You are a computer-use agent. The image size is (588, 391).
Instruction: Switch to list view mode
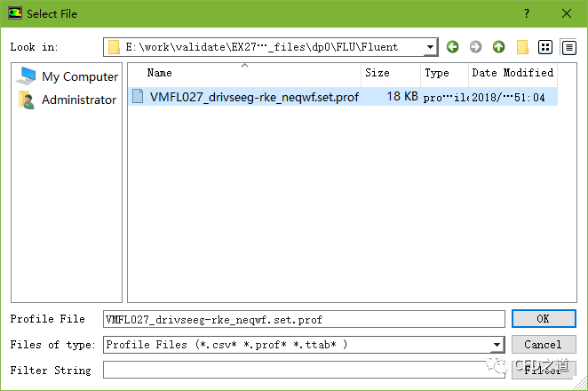(546, 47)
